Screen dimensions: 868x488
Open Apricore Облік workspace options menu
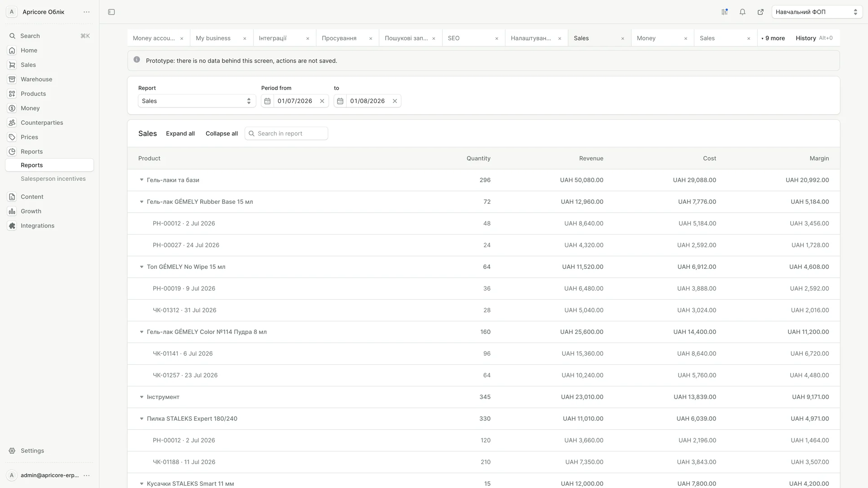pos(86,12)
